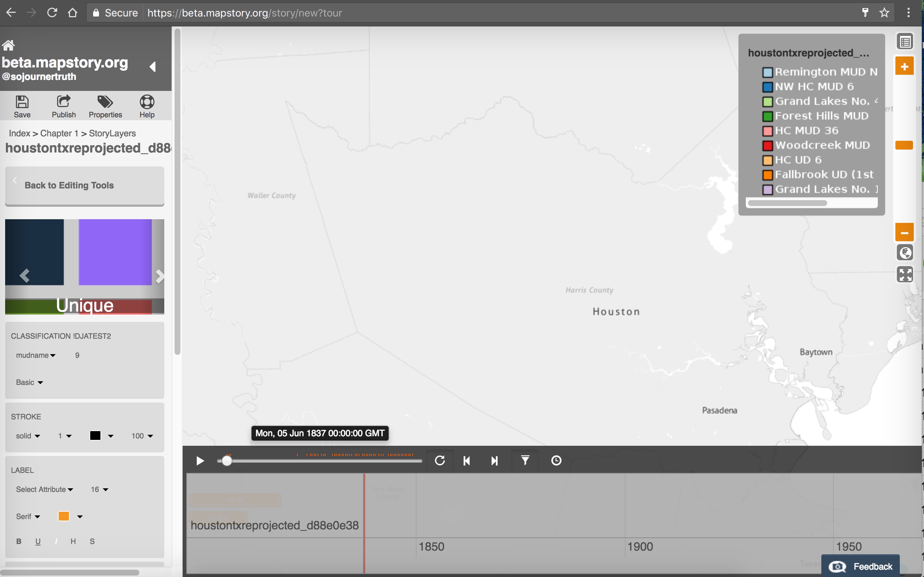
Task: Click the Save icon
Action: coord(22,106)
